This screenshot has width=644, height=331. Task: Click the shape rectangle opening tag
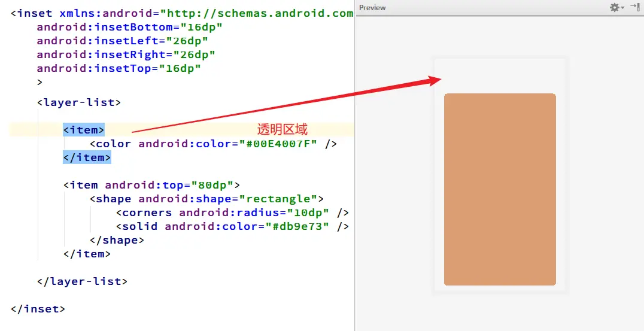(206, 199)
